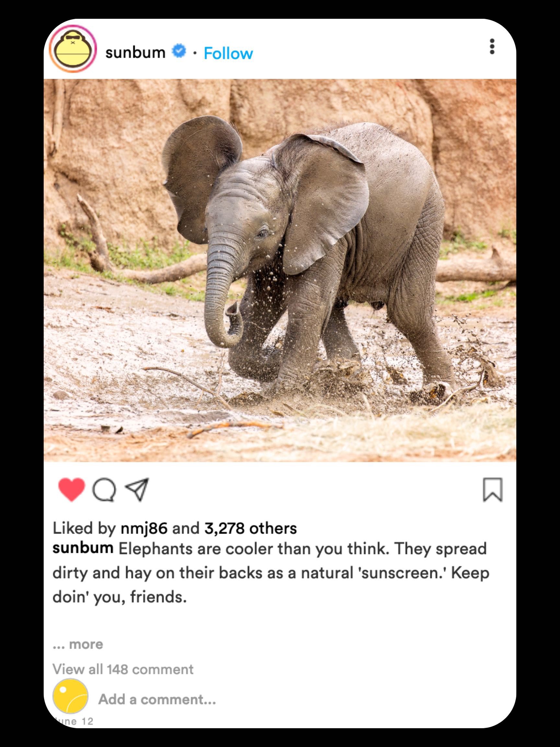This screenshot has width=560, height=747.
Task: Open the profile of nmj86
Action: click(144, 528)
